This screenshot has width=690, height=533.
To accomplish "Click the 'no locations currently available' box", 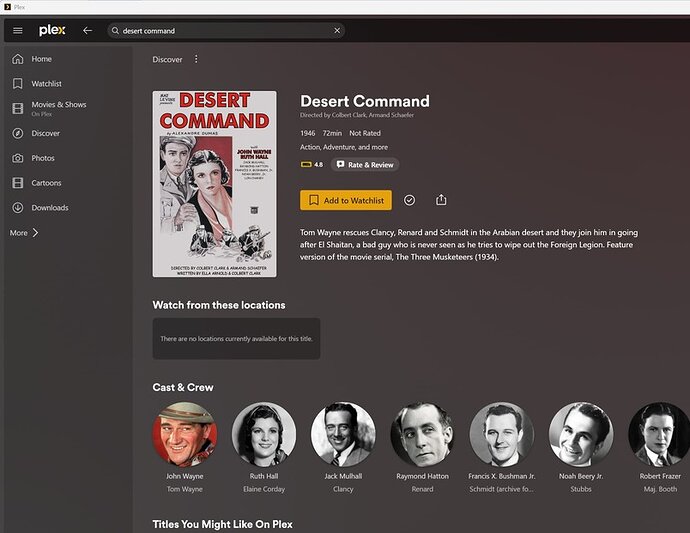I will point(236,338).
